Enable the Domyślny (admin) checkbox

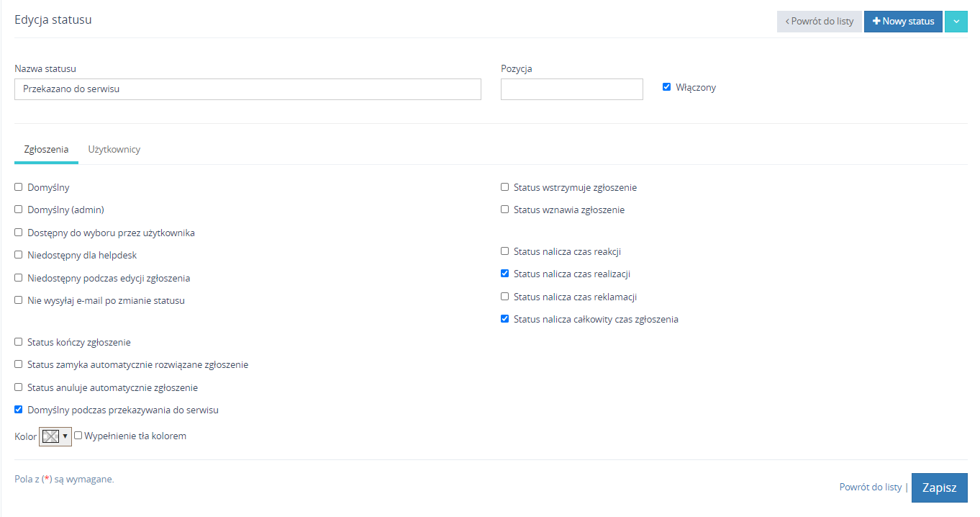tap(19, 210)
